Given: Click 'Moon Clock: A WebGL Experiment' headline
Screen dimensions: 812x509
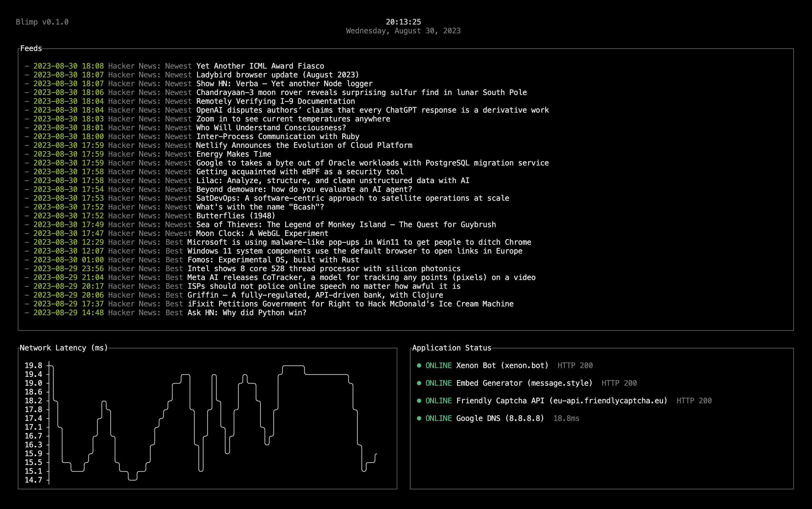Looking at the screenshot, I should (262, 233).
